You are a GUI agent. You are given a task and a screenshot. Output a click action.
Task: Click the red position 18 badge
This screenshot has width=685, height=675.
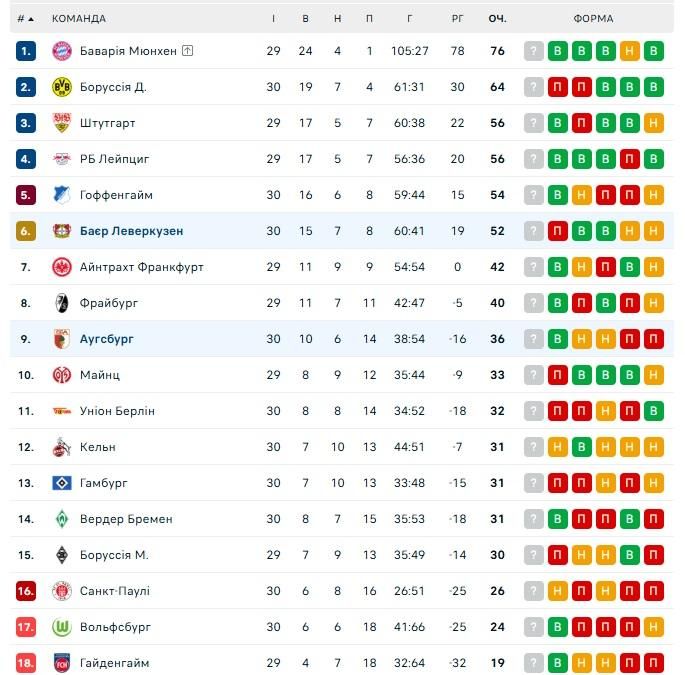[x=26, y=663]
